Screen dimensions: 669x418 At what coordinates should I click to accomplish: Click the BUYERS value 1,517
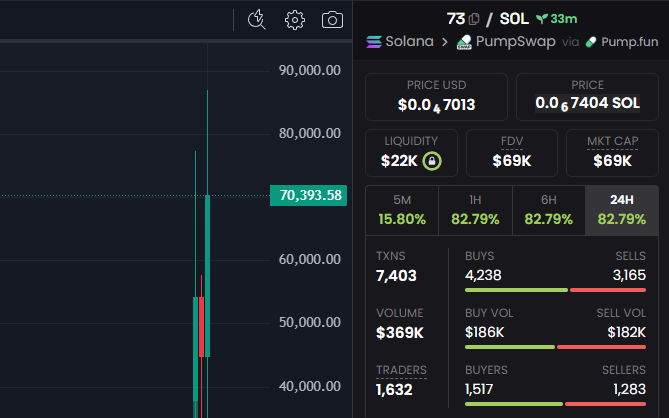coord(479,389)
